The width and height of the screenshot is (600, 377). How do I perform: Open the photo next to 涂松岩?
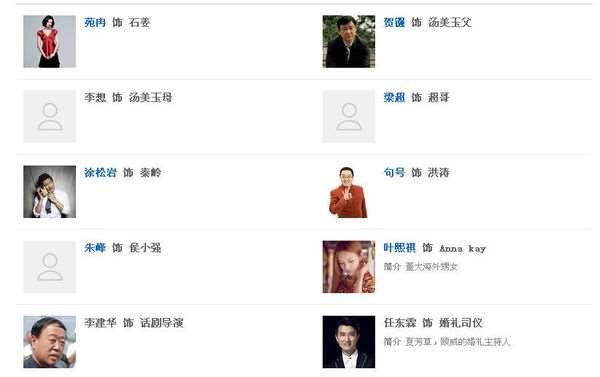50,192
